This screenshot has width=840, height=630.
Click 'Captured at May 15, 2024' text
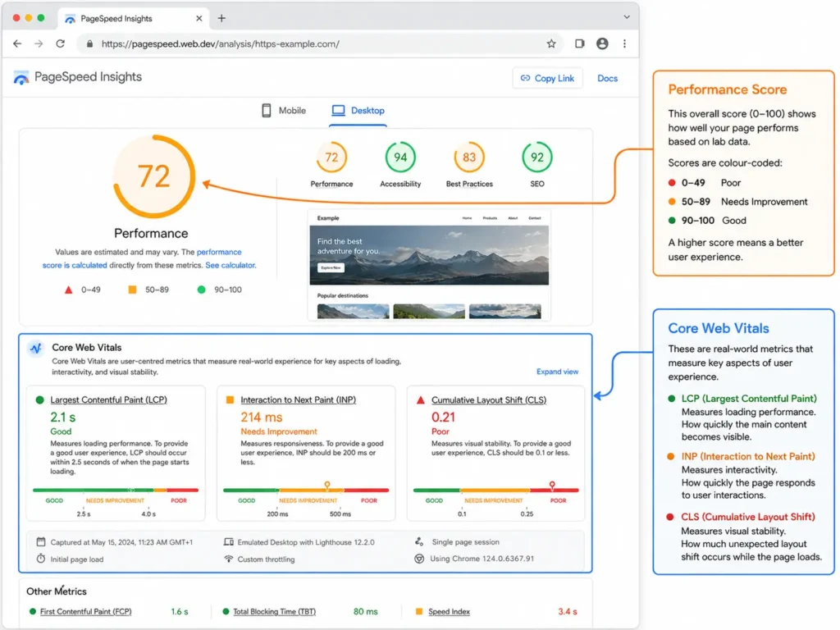tap(121, 542)
